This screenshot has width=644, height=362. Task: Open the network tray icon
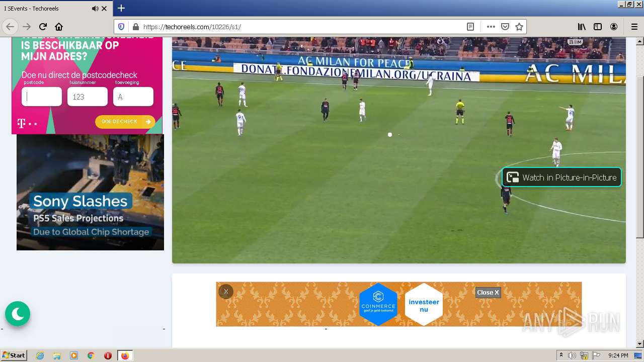tap(584, 355)
